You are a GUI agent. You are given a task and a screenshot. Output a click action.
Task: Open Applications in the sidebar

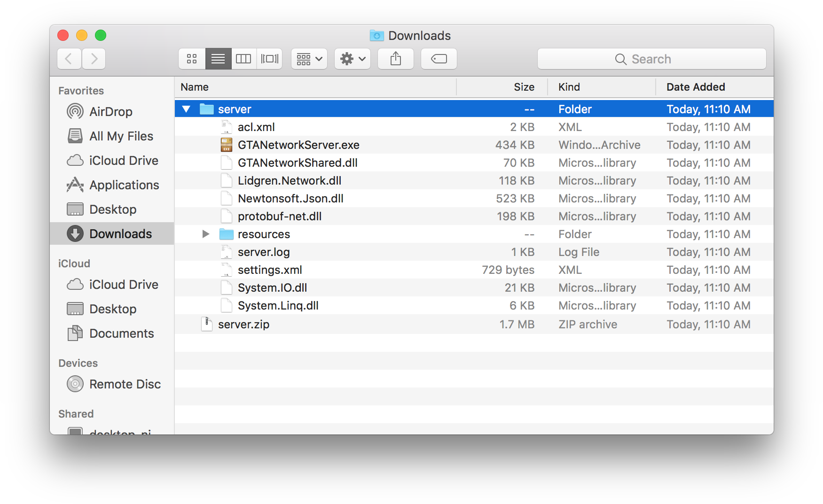pyautogui.click(x=112, y=185)
